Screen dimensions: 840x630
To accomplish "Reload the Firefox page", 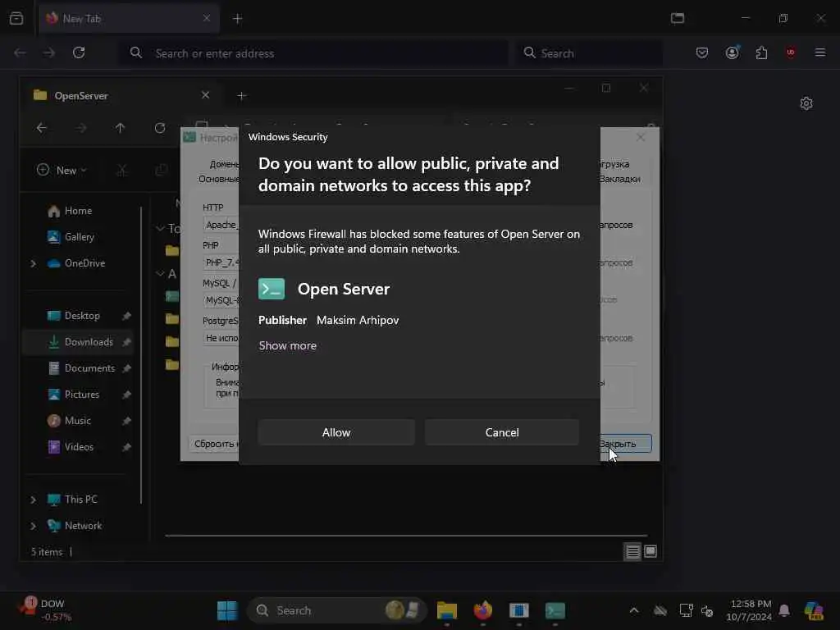I will [x=79, y=52].
